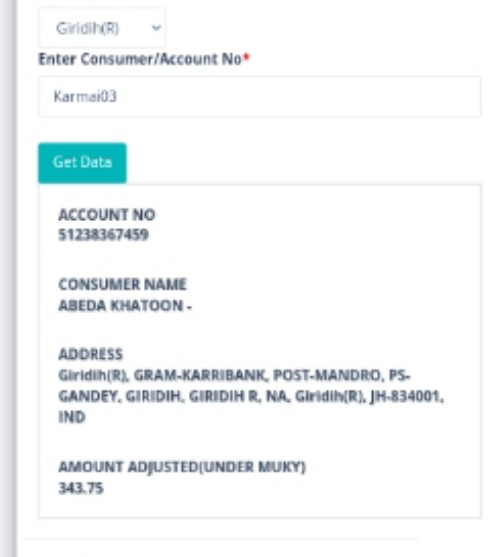Select the account number 51238367459

coord(103,235)
